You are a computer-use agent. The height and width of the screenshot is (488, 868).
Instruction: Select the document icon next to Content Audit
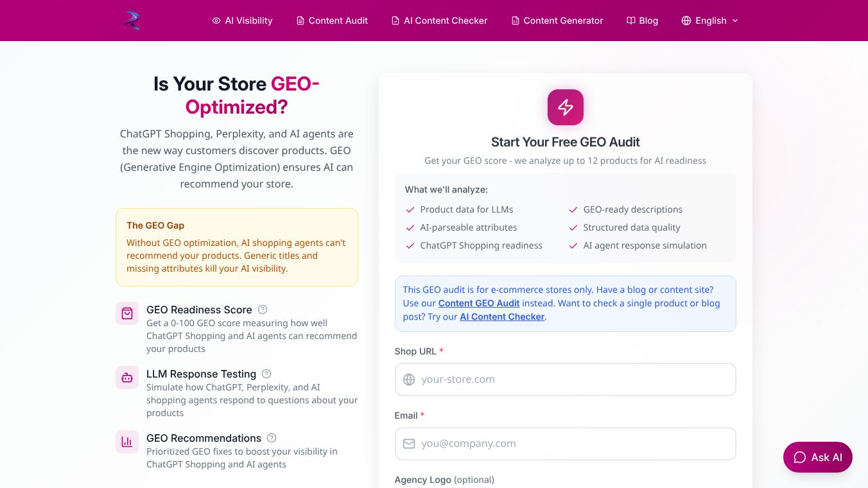click(x=299, y=21)
